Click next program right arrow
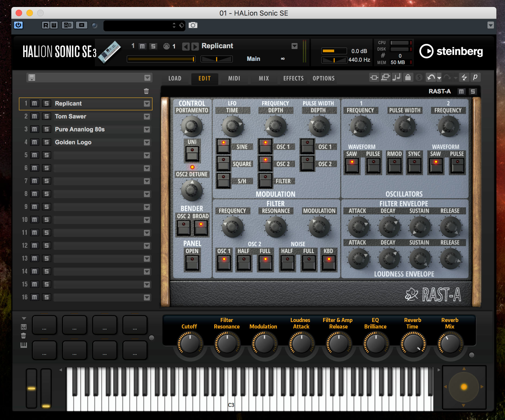Screen dimensions: 505x420 (x=195, y=47)
